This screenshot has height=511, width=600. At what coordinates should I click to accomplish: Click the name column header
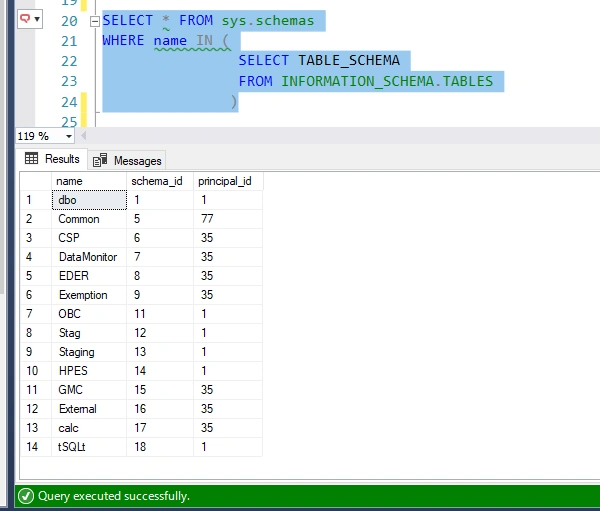tap(89, 181)
